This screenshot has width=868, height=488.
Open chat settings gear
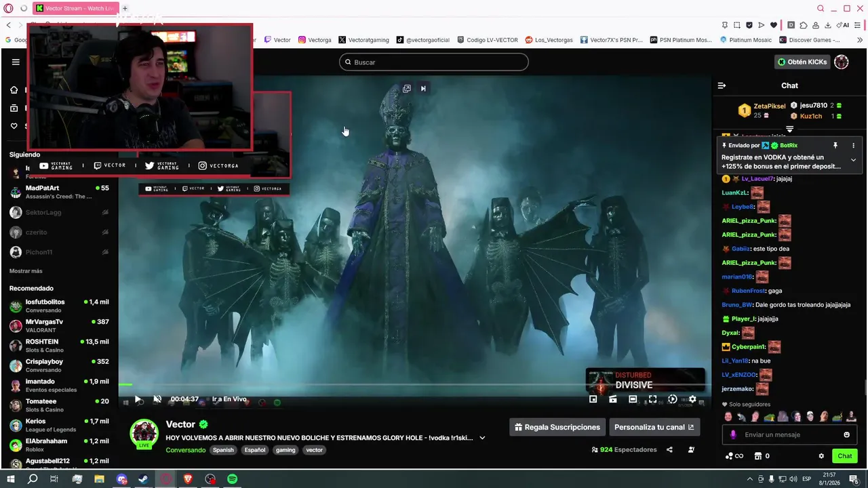coord(821,456)
